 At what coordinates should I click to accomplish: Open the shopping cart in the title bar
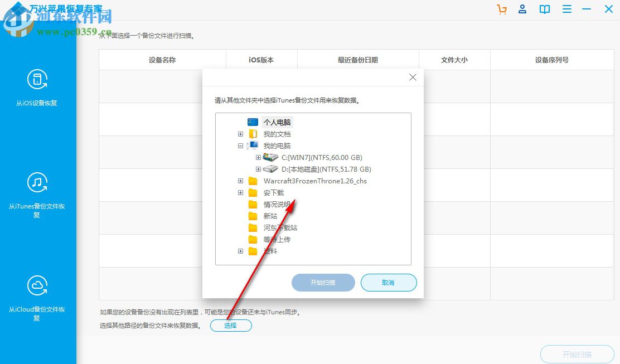501,9
